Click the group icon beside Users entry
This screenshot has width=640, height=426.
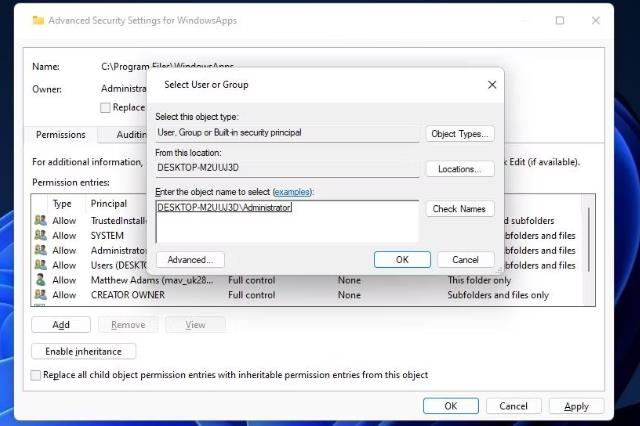[x=40, y=265]
